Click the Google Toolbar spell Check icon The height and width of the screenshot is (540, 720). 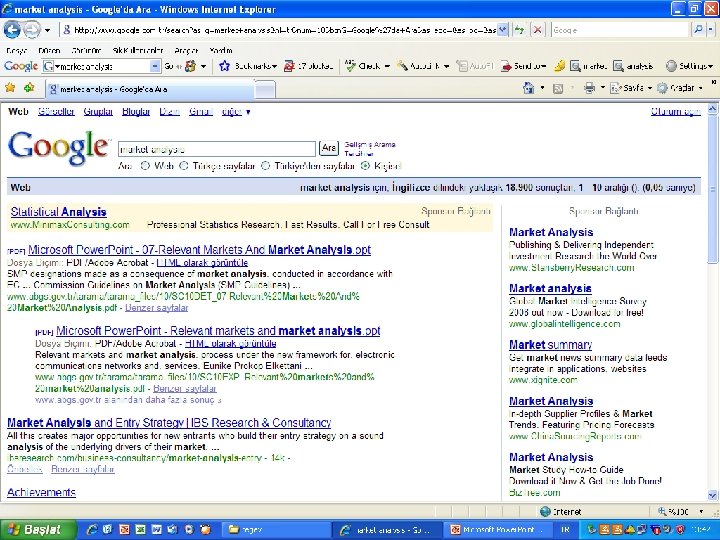[x=351, y=66]
